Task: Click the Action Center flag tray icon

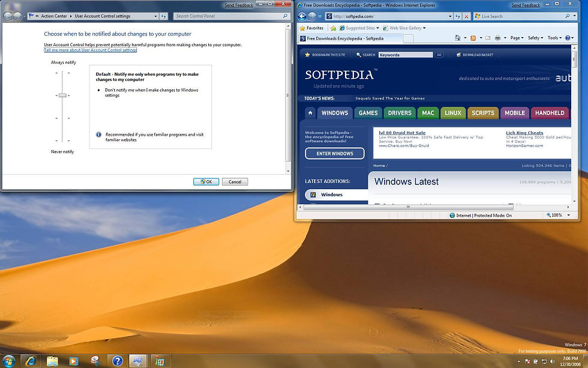Action: coord(527,361)
